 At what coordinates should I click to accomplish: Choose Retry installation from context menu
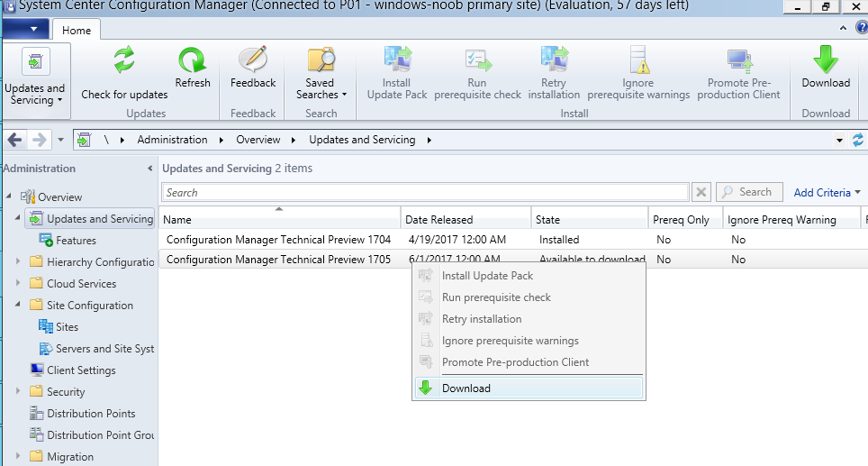(x=529, y=318)
